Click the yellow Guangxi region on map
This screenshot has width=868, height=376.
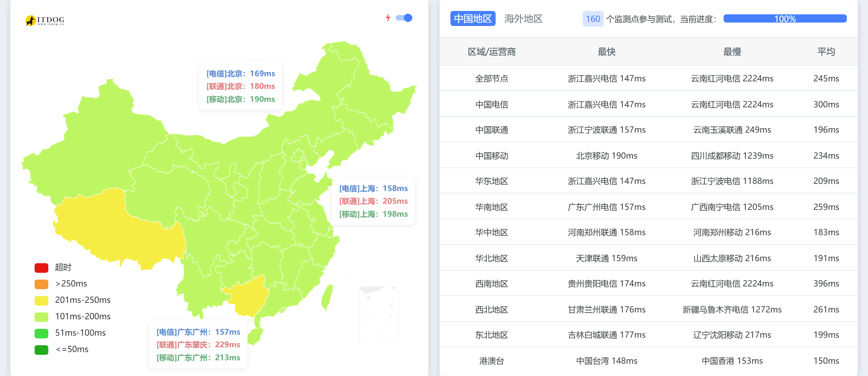click(x=248, y=297)
